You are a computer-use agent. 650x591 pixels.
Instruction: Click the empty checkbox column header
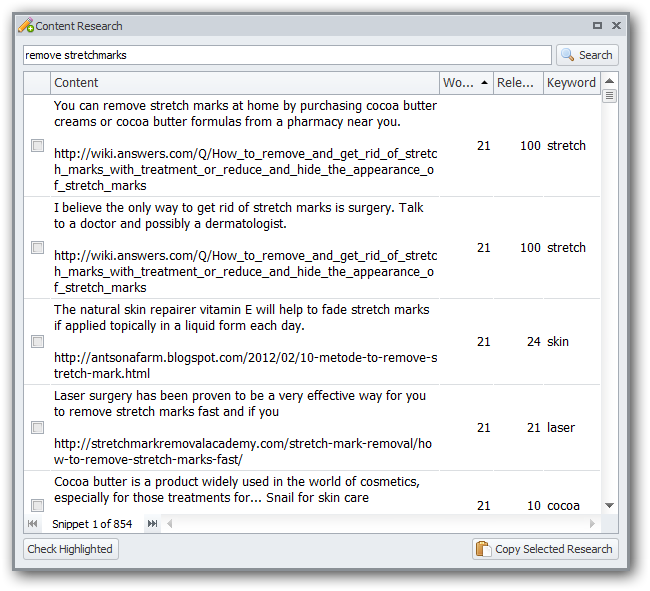click(x=37, y=82)
